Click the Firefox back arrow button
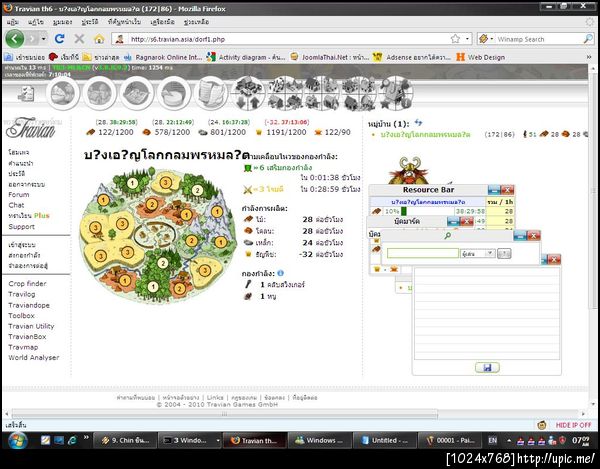The height and width of the screenshot is (469, 600). 15,39
